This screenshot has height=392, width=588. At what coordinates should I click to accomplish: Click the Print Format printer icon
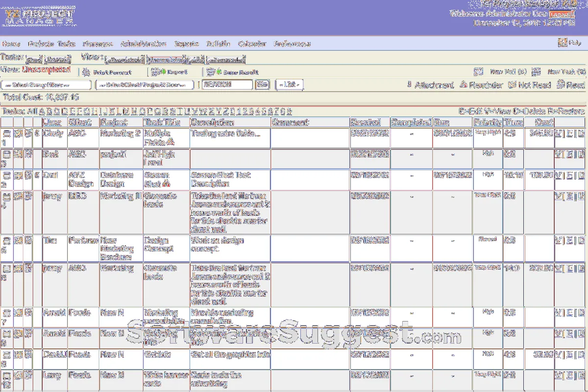tap(86, 72)
